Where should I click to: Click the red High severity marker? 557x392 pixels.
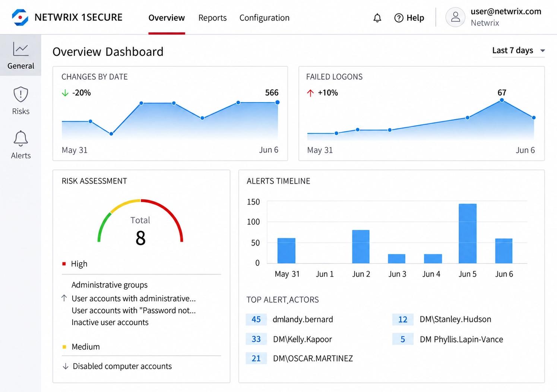[x=64, y=264]
